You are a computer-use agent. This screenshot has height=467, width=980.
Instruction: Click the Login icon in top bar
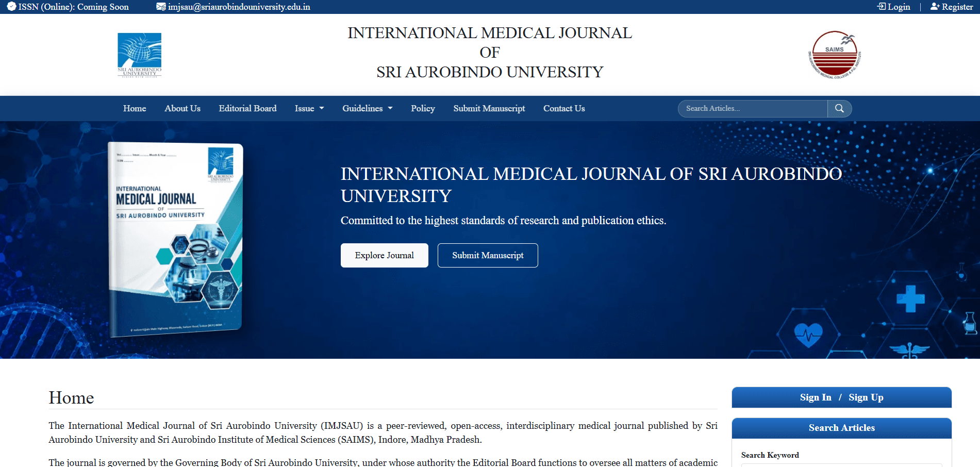click(882, 7)
